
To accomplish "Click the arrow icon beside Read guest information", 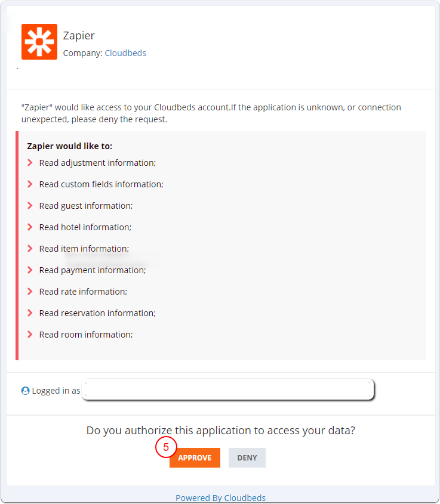I will click(30, 206).
